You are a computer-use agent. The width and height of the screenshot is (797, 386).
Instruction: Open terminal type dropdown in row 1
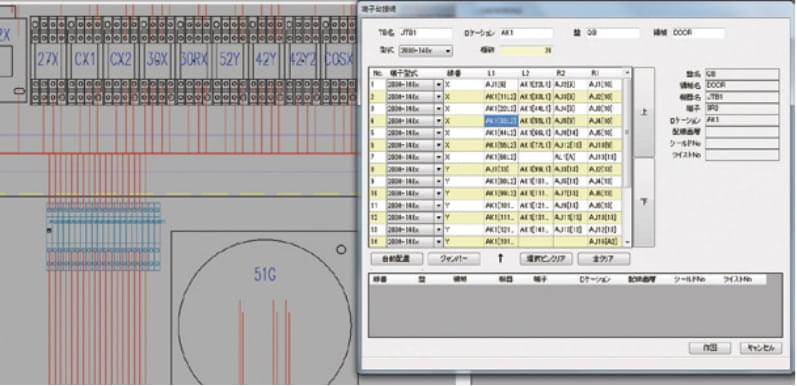439,84
